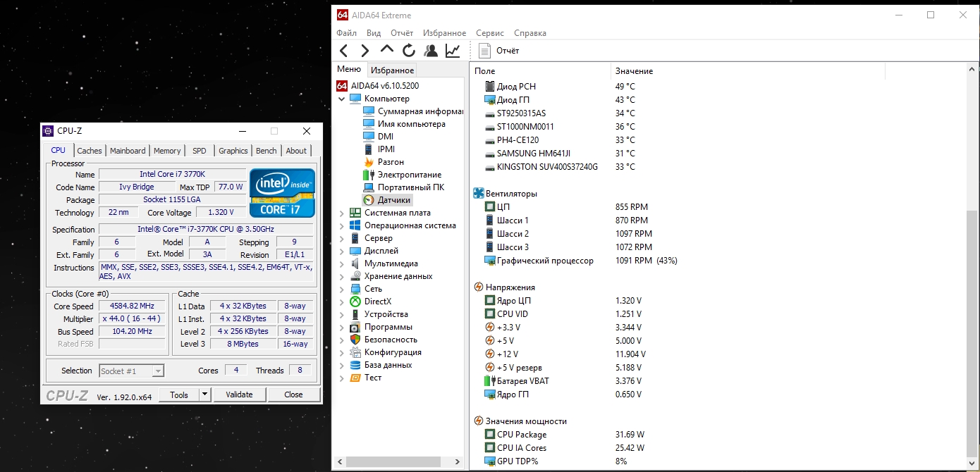Click the DirectX Xbox icon
Image resolution: width=980 pixels, height=472 pixels.
(355, 302)
